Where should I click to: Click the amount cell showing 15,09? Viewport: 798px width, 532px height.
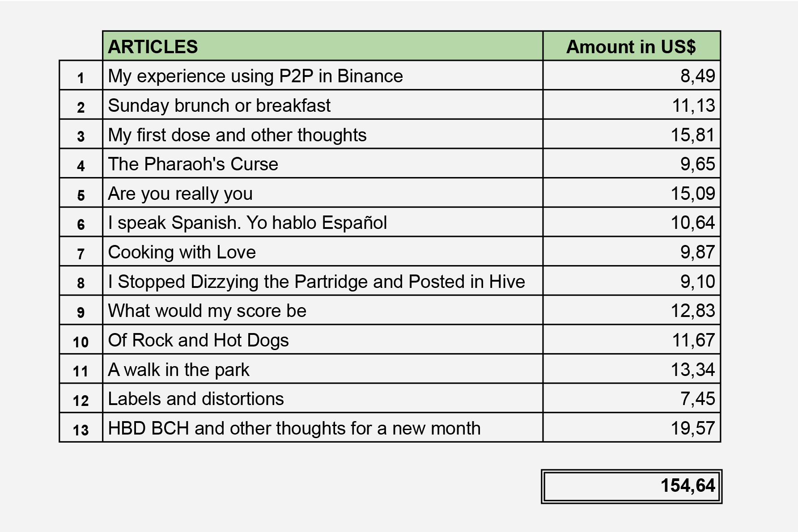pyautogui.click(x=632, y=193)
